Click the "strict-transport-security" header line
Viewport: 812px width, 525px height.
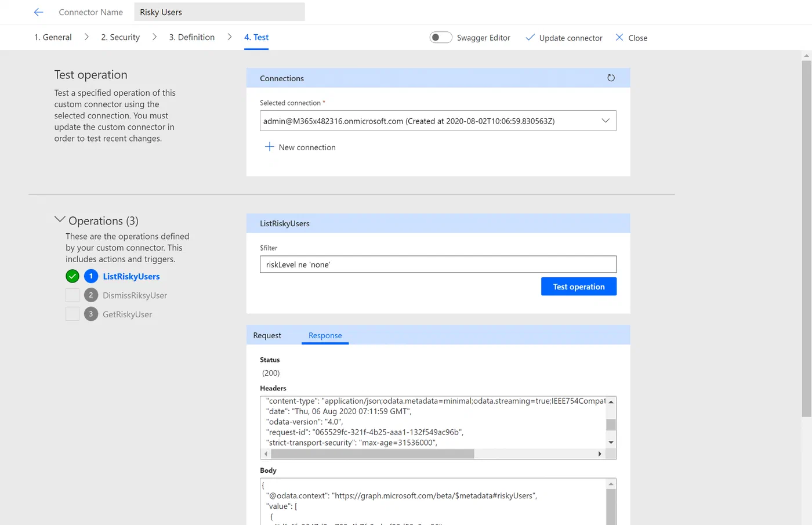tap(351, 443)
